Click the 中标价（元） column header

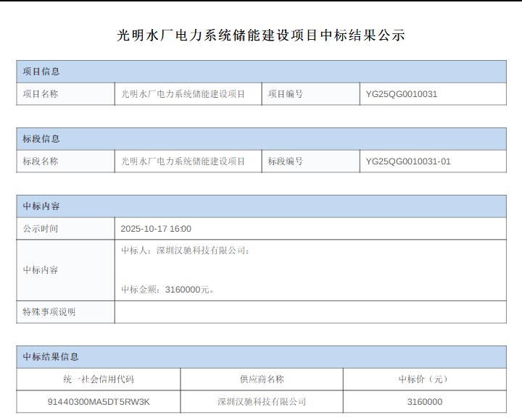point(424,379)
